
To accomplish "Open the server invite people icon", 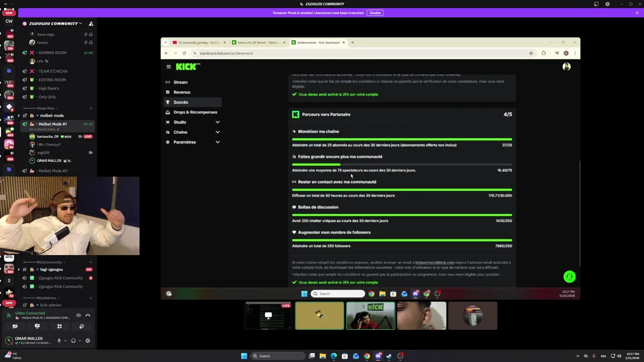I will [91, 24].
